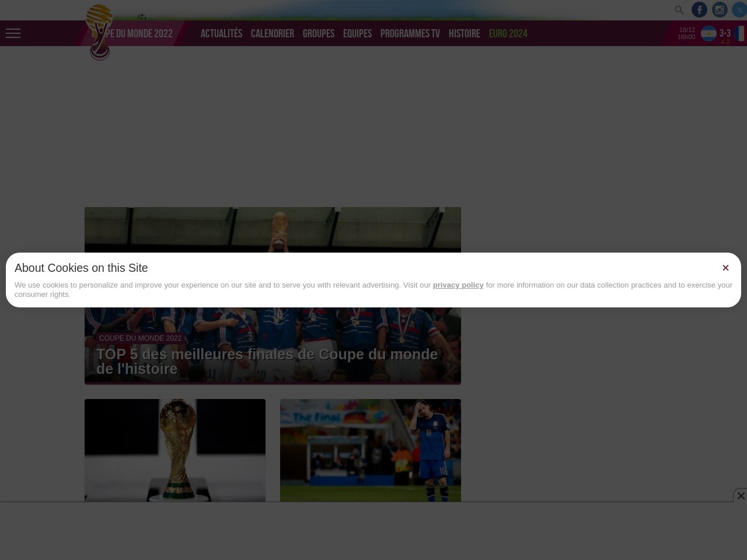The width and height of the screenshot is (747, 560).
Task: Open the Twitter profile icon
Action: [x=739, y=10]
